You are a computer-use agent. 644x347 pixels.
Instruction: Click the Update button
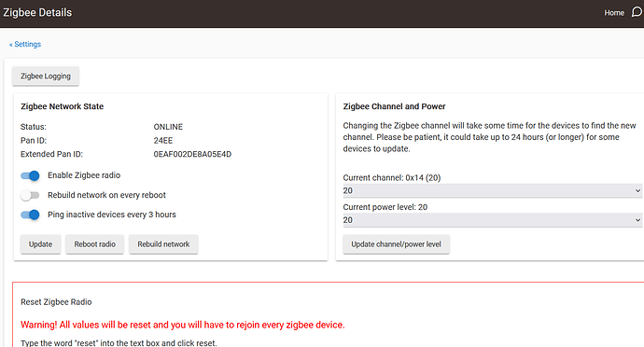click(x=41, y=244)
